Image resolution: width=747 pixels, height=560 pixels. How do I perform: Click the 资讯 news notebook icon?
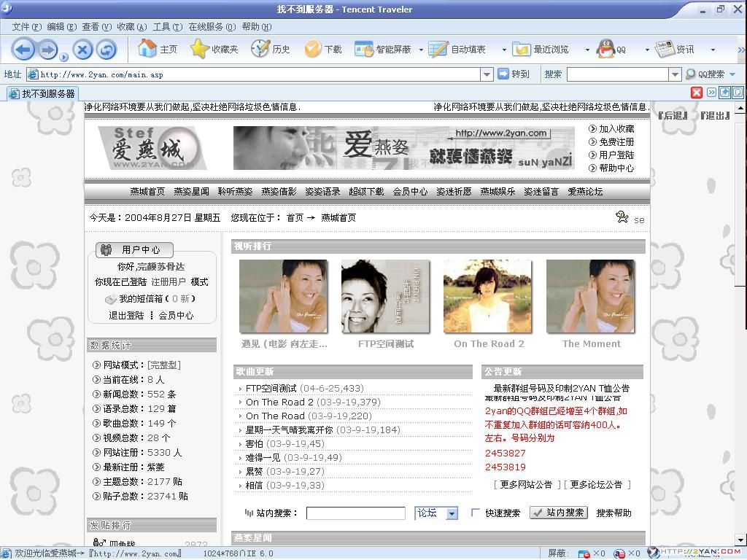665,49
